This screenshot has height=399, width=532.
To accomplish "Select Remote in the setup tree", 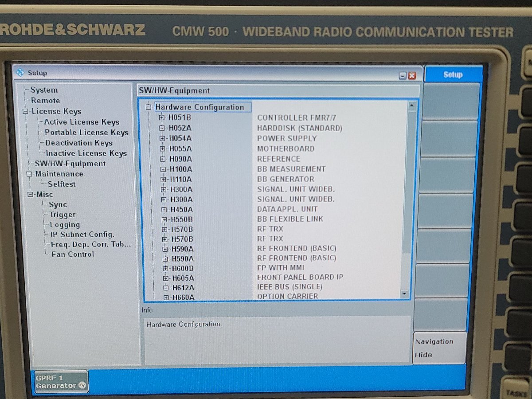I will coord(45,101).
